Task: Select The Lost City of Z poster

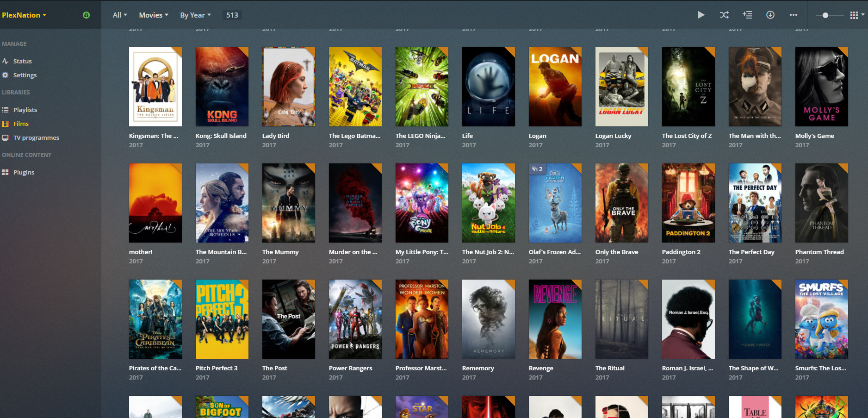Action: coord(688,87)
